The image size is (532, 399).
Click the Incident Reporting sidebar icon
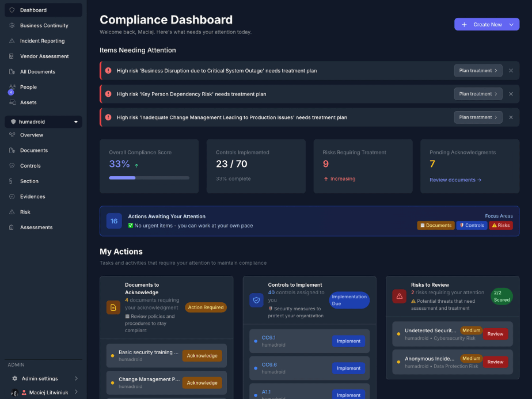coord(12,40)
